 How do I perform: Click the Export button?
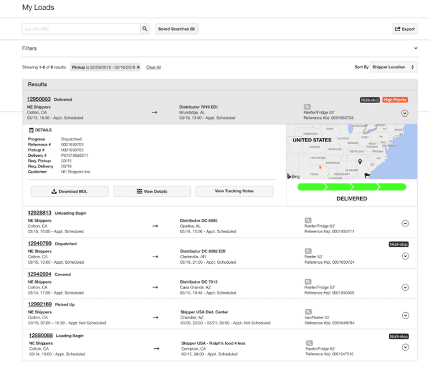[x=405, y=29]
